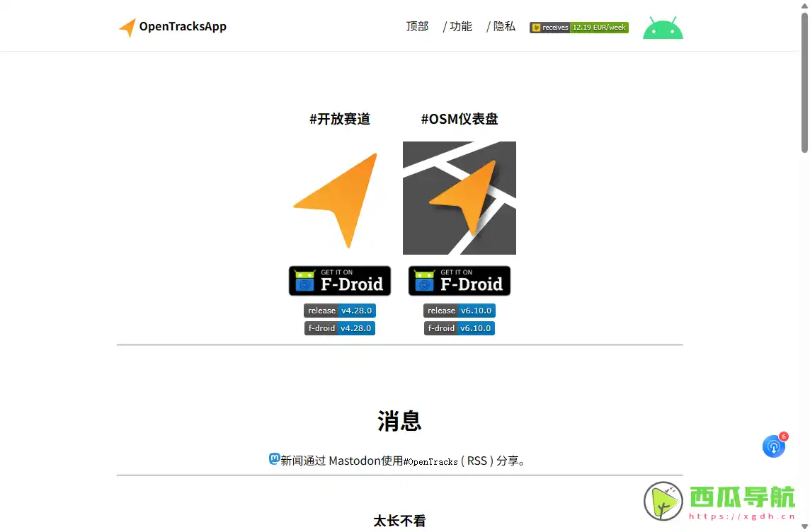Click the page vertical scrollbar thumb
Viewport: 810px width, 532px height.
click(804, 83)
